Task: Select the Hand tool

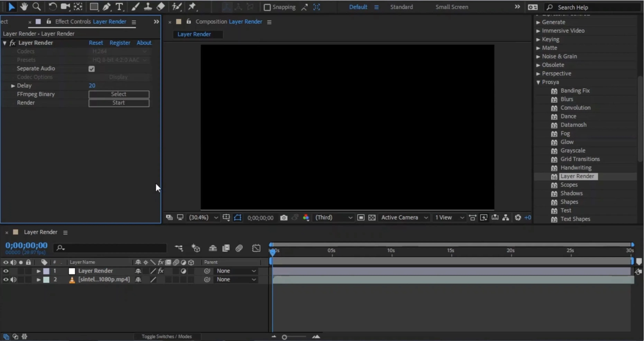Action: 24,7
